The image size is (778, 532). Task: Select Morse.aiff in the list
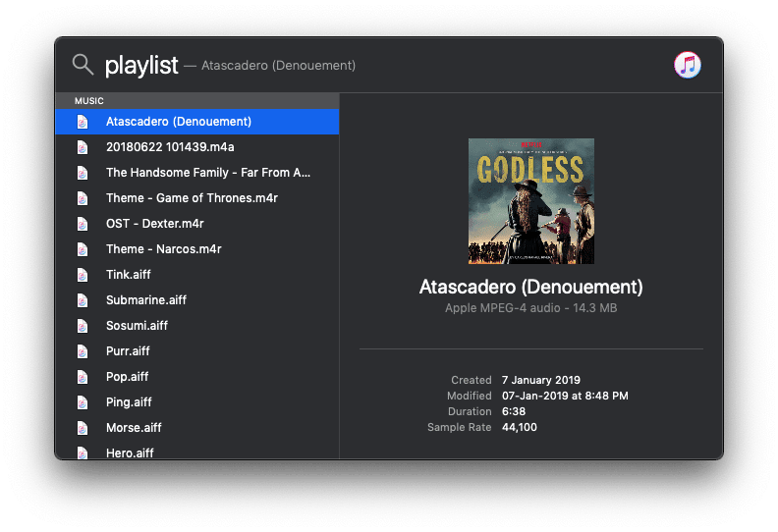coord(134,428)
